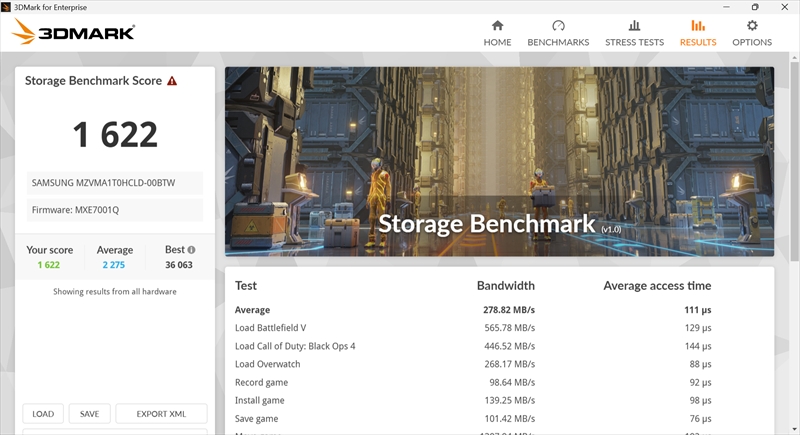Open the Options gear icon
Viewport: 800px width, 435px height.
(752, 26)
